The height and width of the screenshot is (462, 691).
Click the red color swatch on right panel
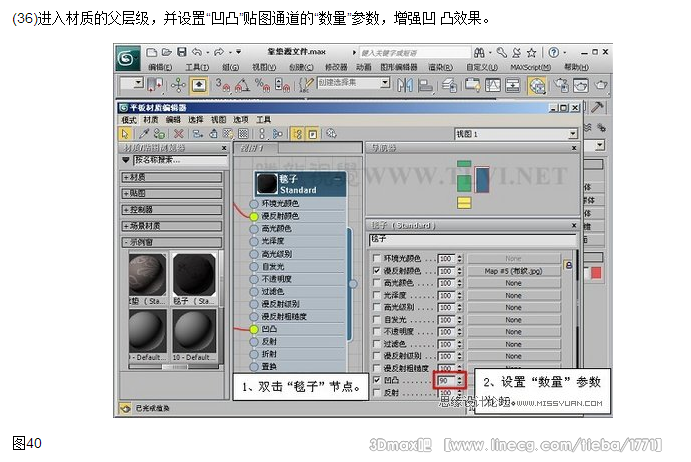(x=597, y=273)
